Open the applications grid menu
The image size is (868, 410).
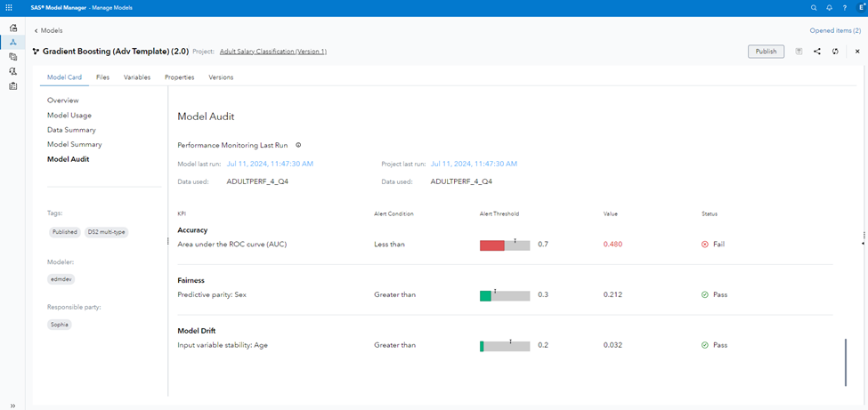click(x=9, y=7)
